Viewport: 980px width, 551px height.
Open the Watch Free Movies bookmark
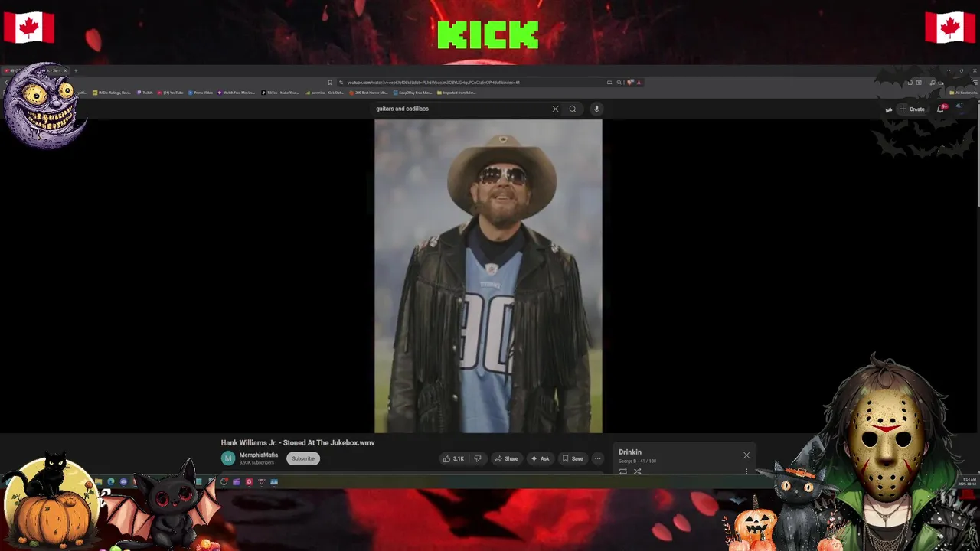pyautogui.click(x=237, y=93)
